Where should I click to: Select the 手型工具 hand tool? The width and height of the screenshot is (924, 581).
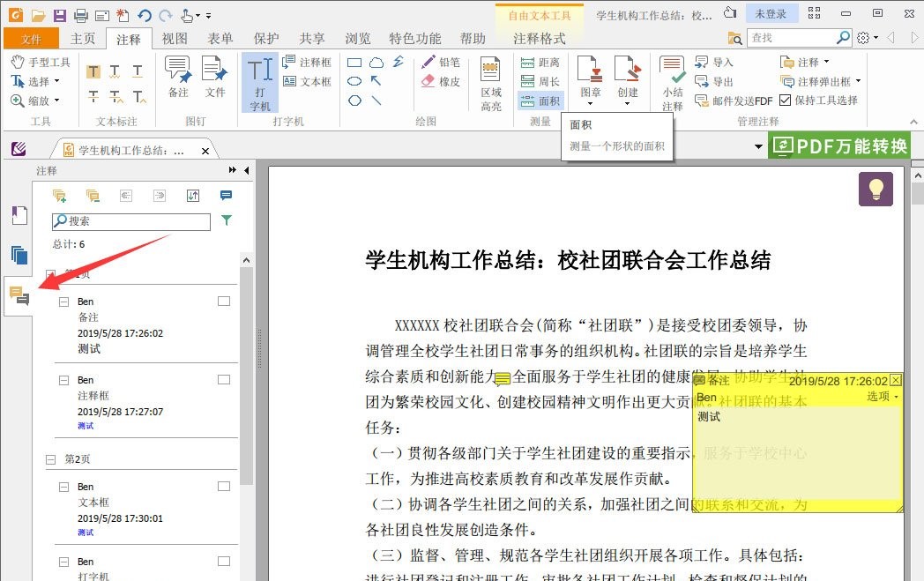point(41,60)
